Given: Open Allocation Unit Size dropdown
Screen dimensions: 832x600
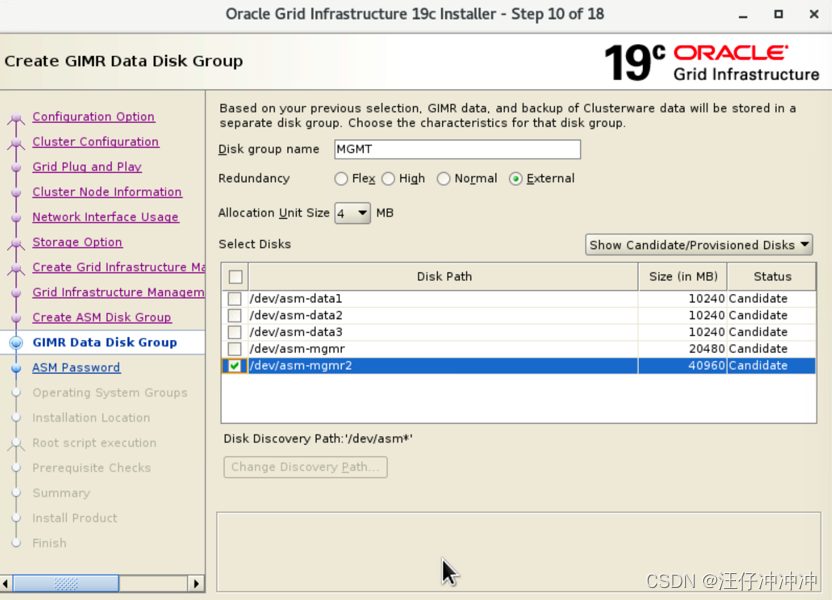Looking at the screenshot, I should [x=352, y=213].
